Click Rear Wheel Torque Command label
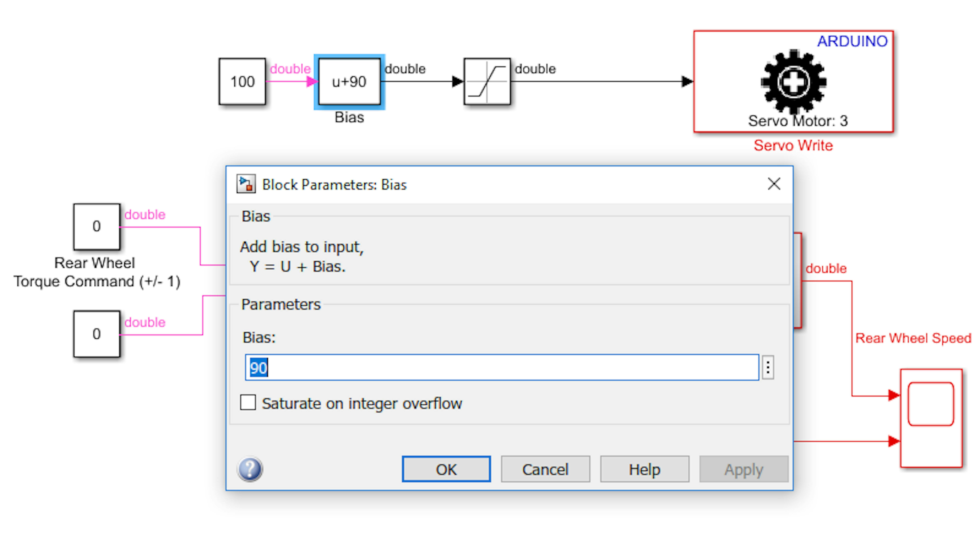The height and width of the screenshot is (551, 980). [x=97, y=272]
